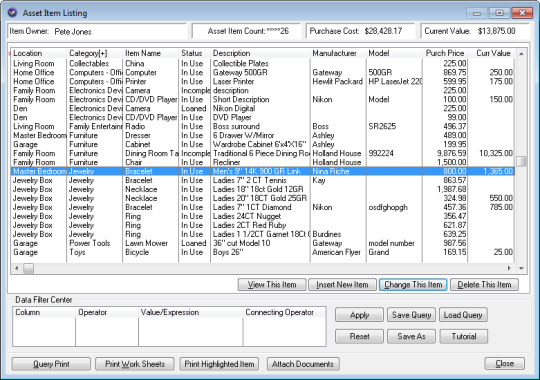Viewport: 540px width, 380px height.
Task: Sort list by Purch Price header
Action: point(445,53)
